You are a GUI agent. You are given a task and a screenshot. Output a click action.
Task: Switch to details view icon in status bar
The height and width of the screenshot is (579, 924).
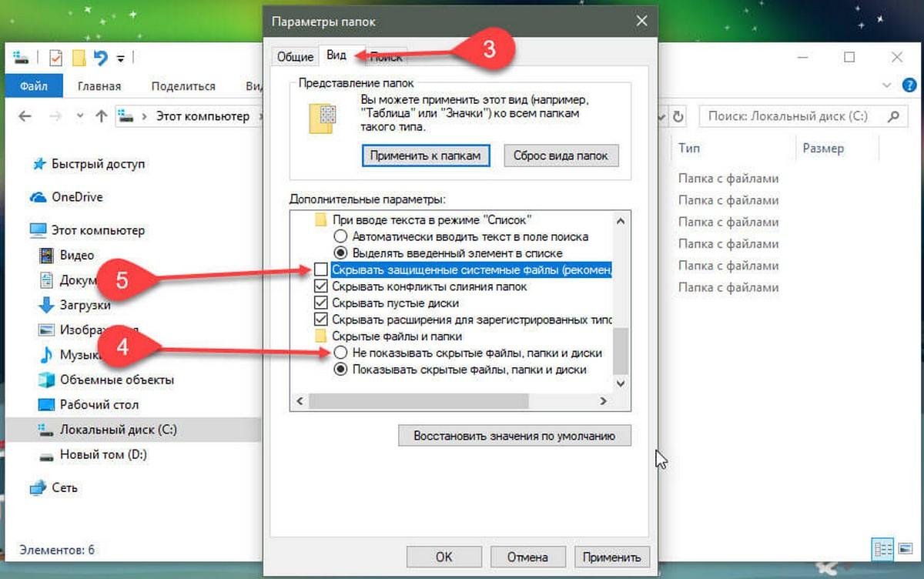coord(882,550)
